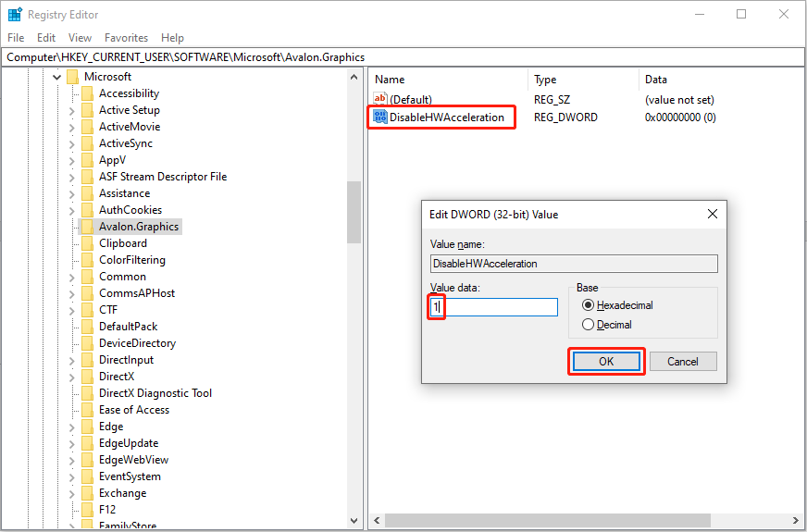Click the DefaultPack folder icon

(88, 327)
